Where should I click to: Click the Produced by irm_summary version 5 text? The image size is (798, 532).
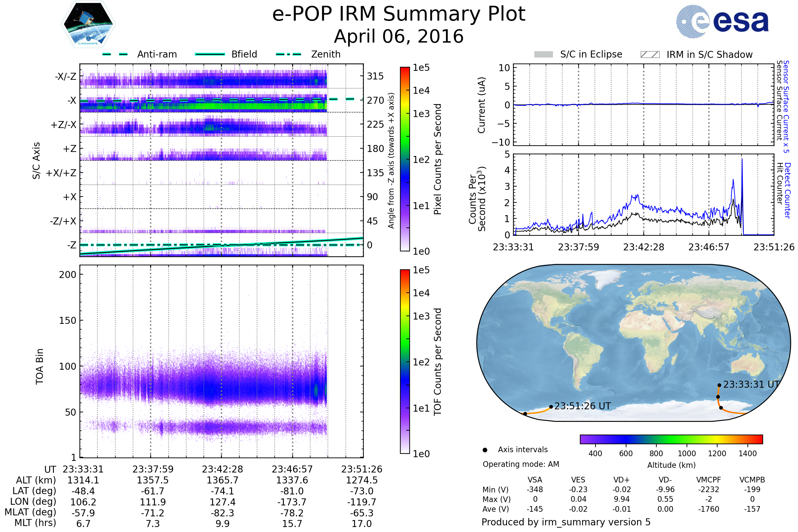click(566, 522)
